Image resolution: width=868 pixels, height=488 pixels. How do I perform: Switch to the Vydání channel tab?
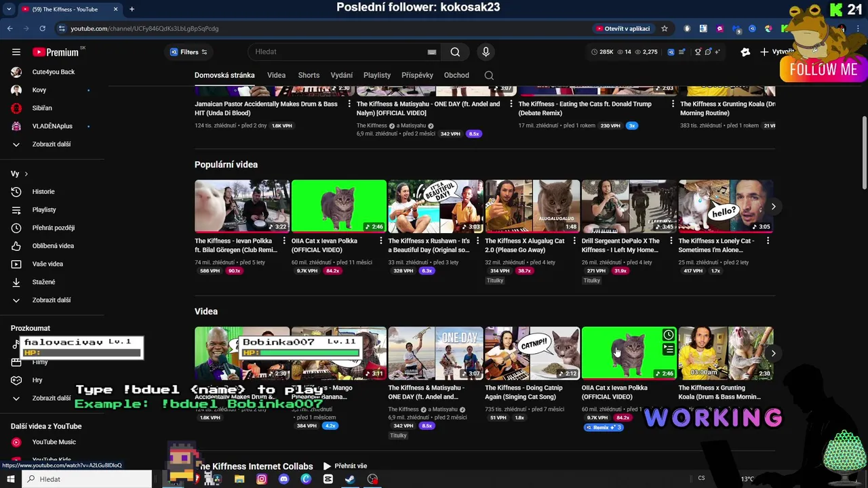pyautogui.click(x=342, y=75)
